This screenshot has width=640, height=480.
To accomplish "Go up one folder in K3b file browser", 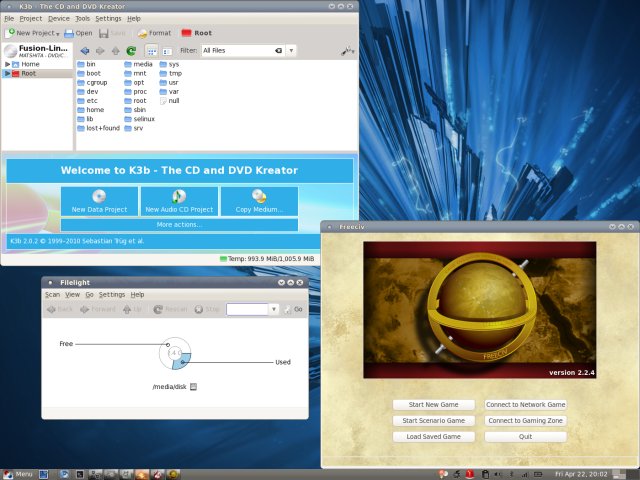I will 116,51.
